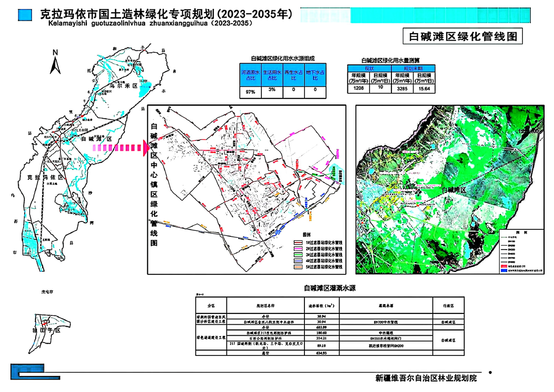The height and width of the screenshot is (392, 554).
Task: Click the heading 白碱滩区绿化用水量测算
Action: pyautogui.click(x=390, y=60)
